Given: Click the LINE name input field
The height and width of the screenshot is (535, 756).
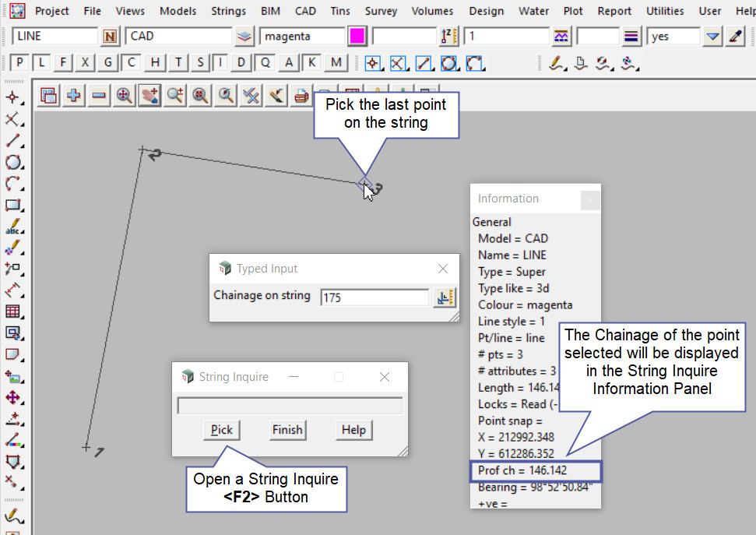Looking at the screenshot, I should pyautogui.click(x=55, y=37).
